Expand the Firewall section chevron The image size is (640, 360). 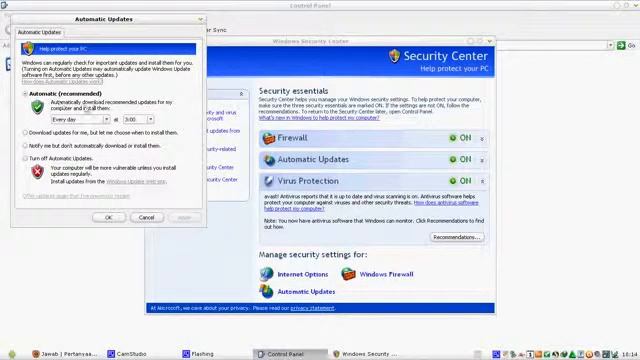pos(482,139)
